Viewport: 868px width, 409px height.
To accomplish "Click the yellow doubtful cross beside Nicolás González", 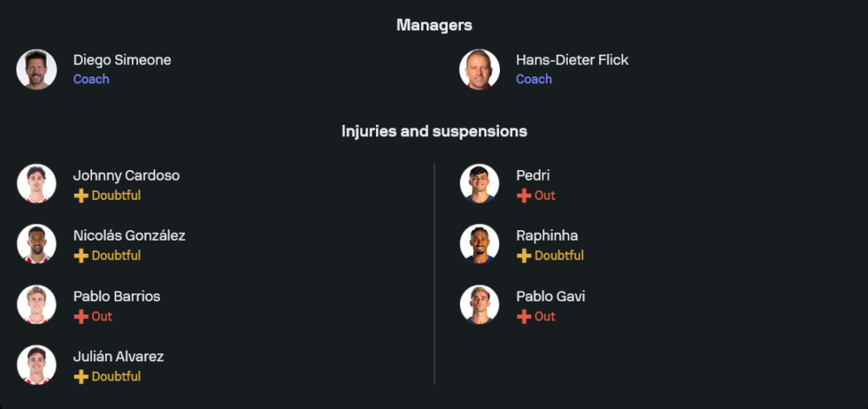I will click(81, 255).
